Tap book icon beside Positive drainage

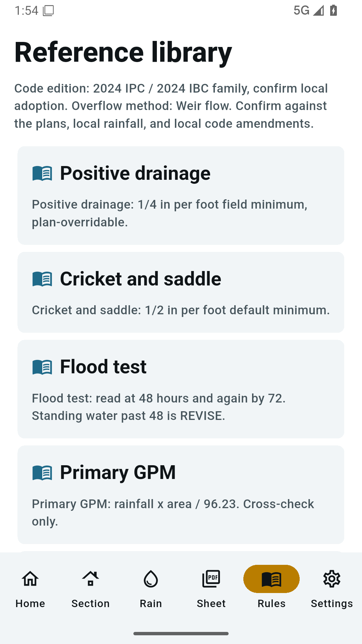[x=42, y=173]
